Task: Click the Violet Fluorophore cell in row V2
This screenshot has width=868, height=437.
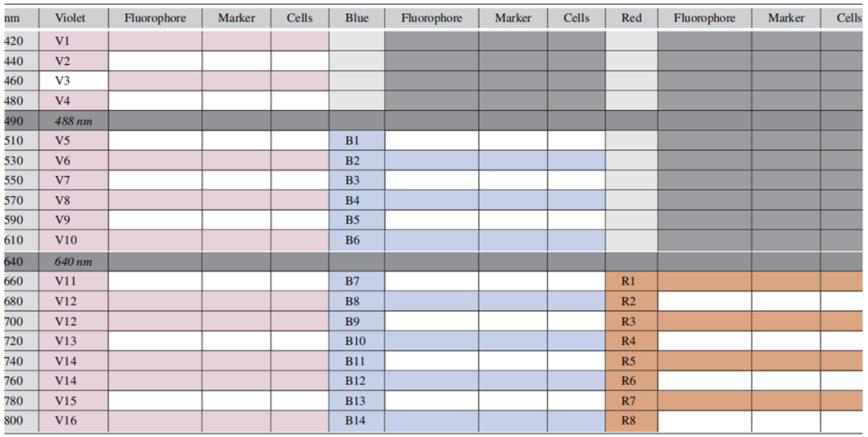Action: 155,61
